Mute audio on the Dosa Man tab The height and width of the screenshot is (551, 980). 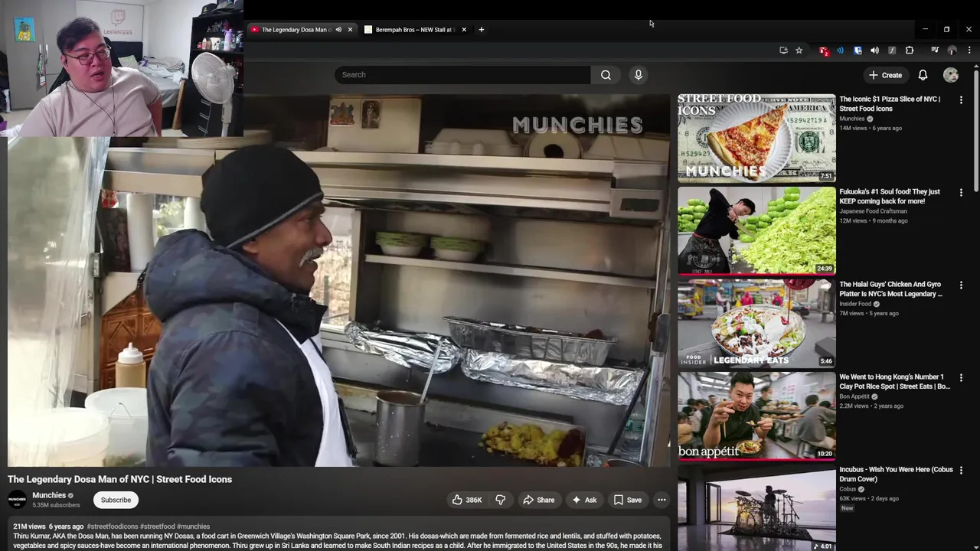point(338,30)
